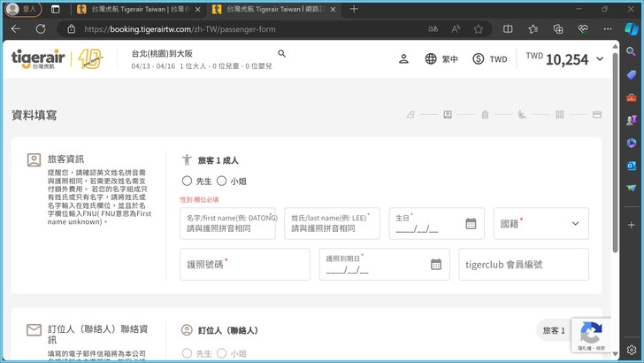Click the 旅客 1 button
The height and width of the screenshot is (363, 644).
click(x=552, y=330)
